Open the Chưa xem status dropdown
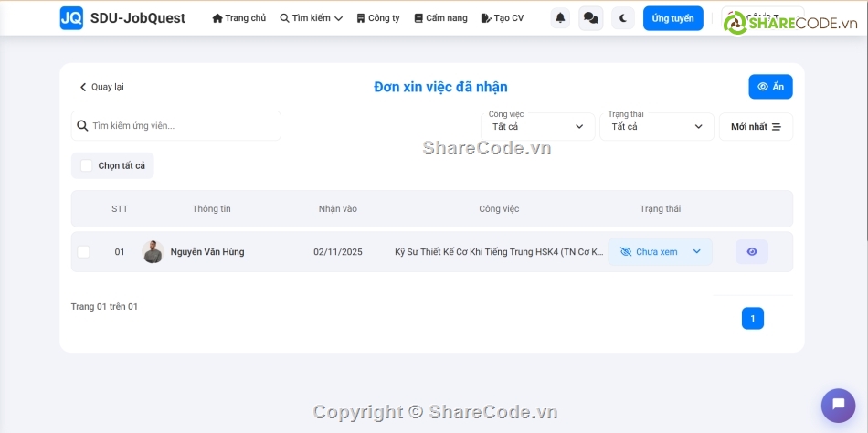Viewport: 868px width, 433px height. click(660, 252)
